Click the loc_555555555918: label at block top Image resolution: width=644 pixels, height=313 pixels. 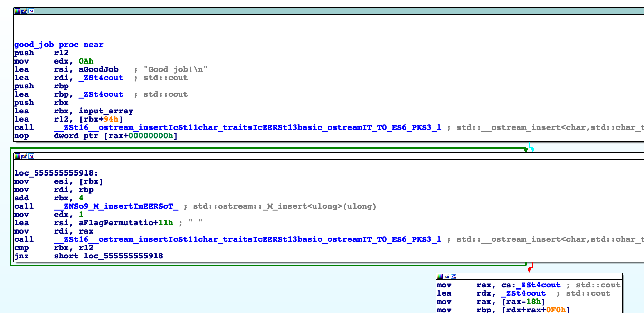click(56, 173)
